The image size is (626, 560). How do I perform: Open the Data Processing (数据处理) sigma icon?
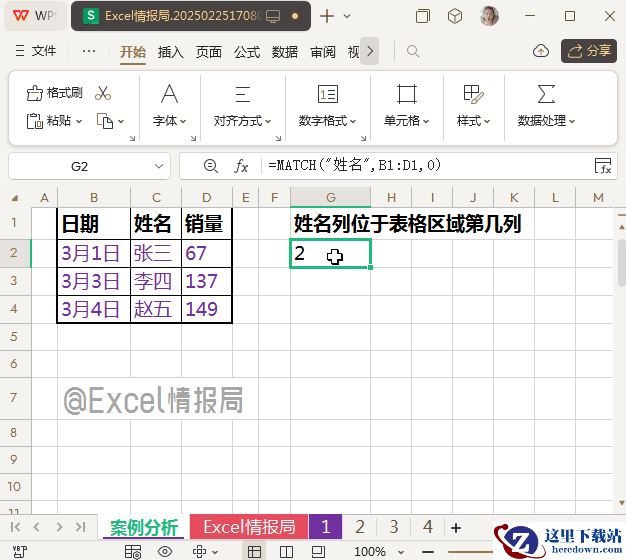click(546, 94)
